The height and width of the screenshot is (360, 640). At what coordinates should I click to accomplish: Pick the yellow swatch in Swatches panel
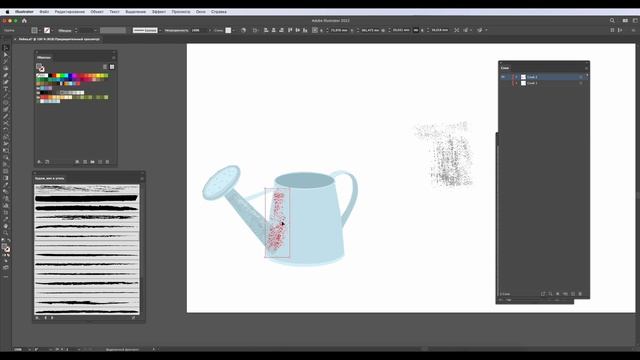(x=58, y=76)
